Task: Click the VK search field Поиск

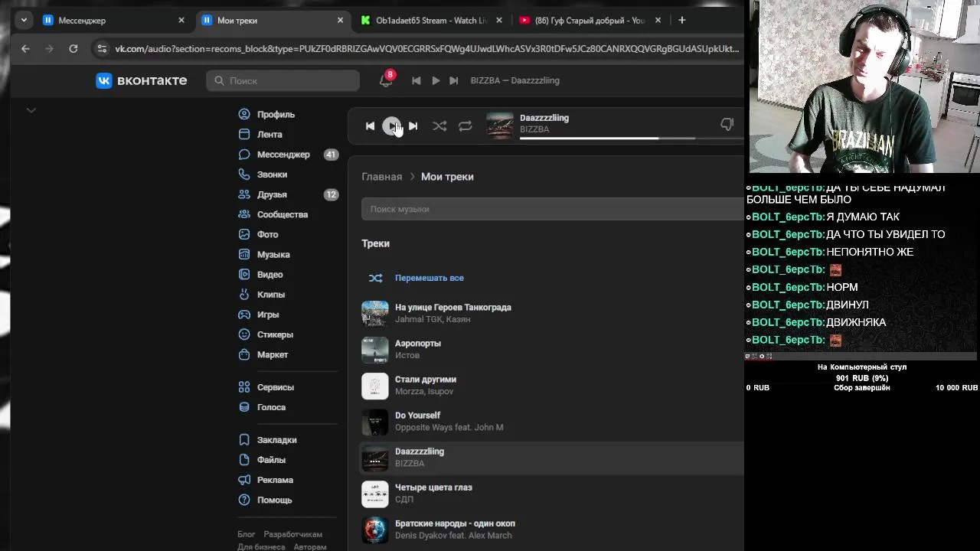Action: pos(283,80)
